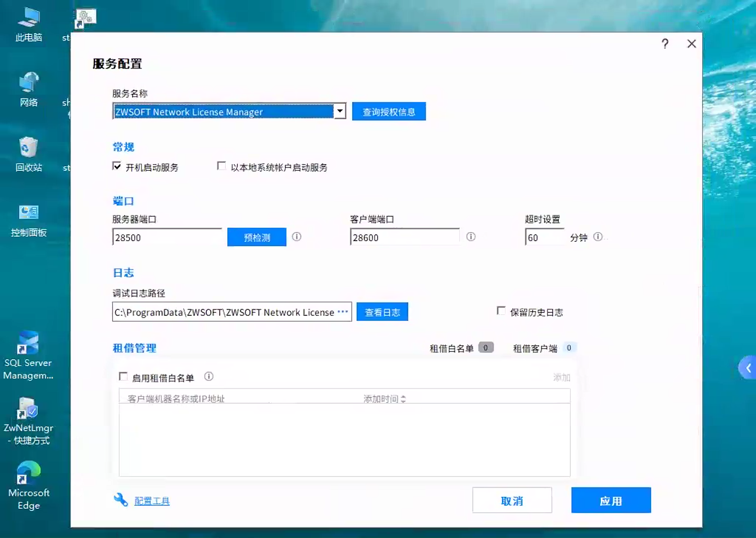Click the 预检测 button
The image size is (756, 538).
(257, 237)
